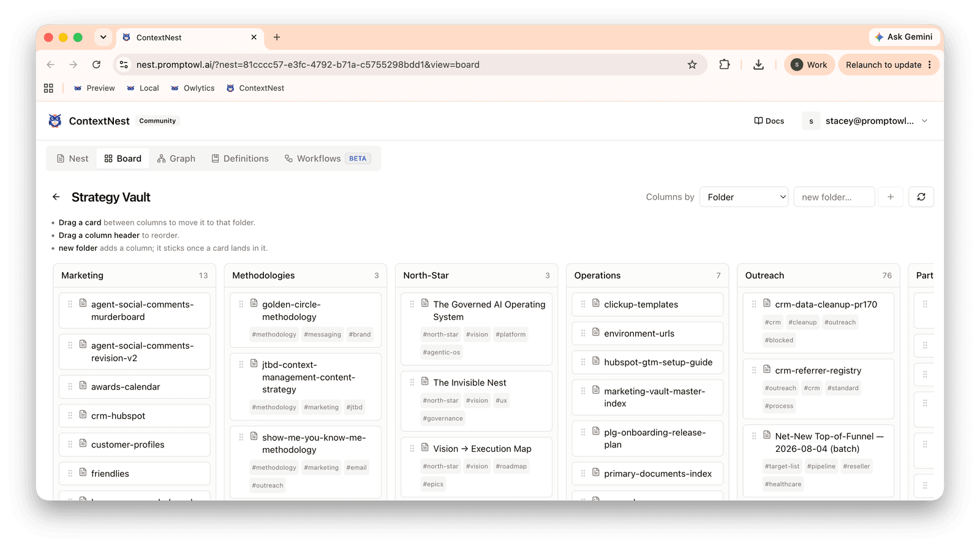Expand the stacey@promptowl account menu

(x=865, y=121)
